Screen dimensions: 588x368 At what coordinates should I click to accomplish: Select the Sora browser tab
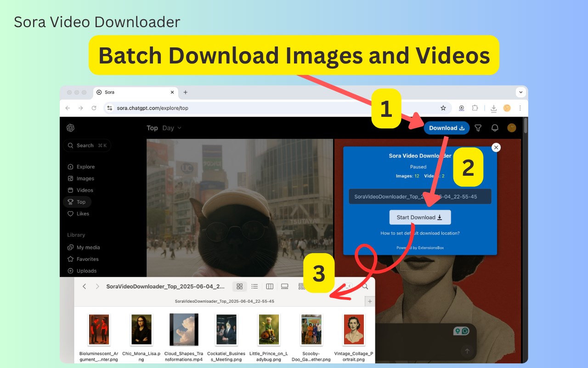point(136,92)
